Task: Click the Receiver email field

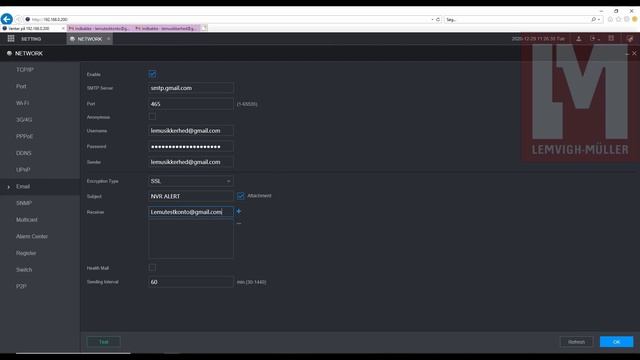Action: click(x=191, y=212)
